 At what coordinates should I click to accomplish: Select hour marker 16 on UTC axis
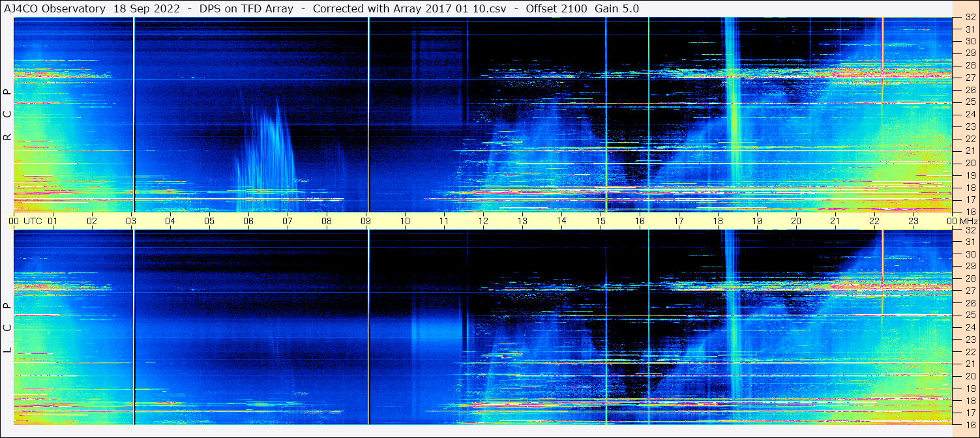640,221
